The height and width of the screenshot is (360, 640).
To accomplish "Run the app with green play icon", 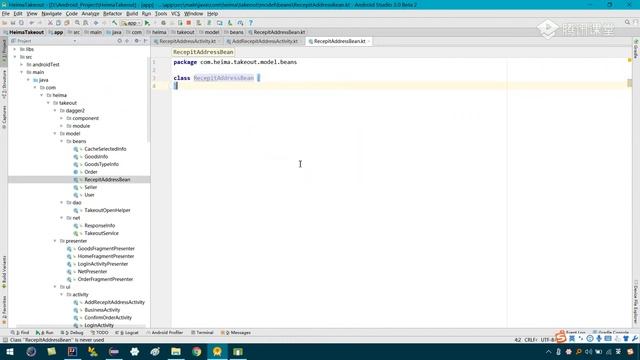I will (147, 23).
